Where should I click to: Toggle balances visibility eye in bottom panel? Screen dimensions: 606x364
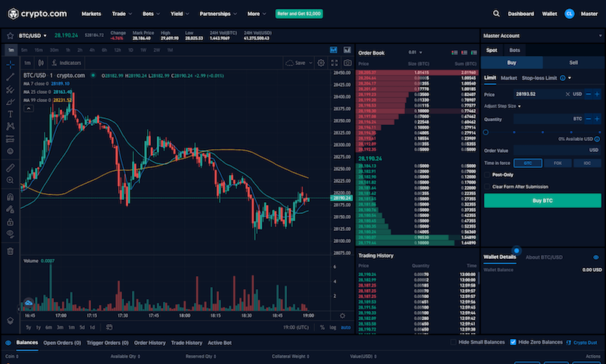8,343
